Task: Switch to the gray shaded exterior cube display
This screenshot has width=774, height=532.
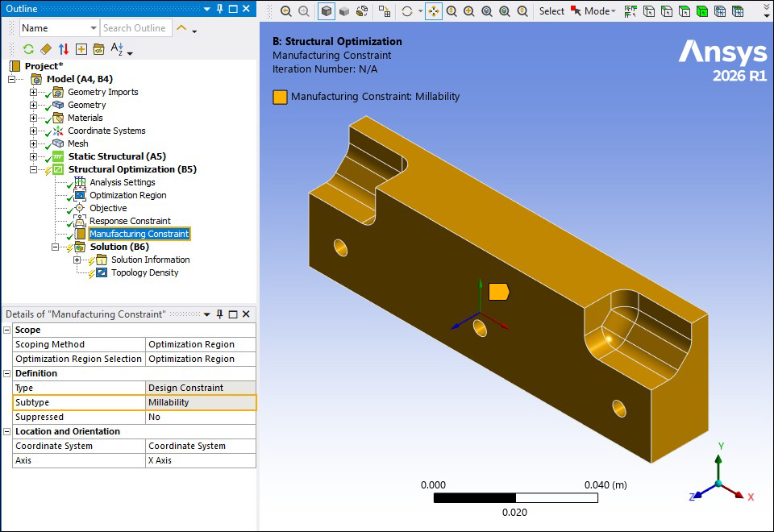Action: 344,11
